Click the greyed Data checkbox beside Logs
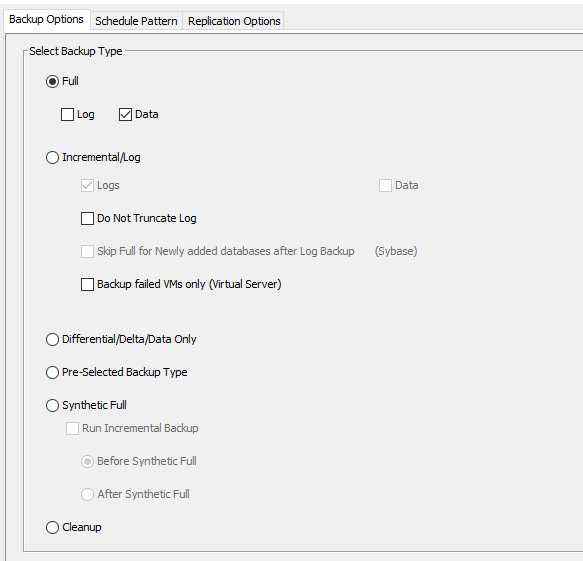The width and height of the screenshot is (583, 561). pos(385,186)
